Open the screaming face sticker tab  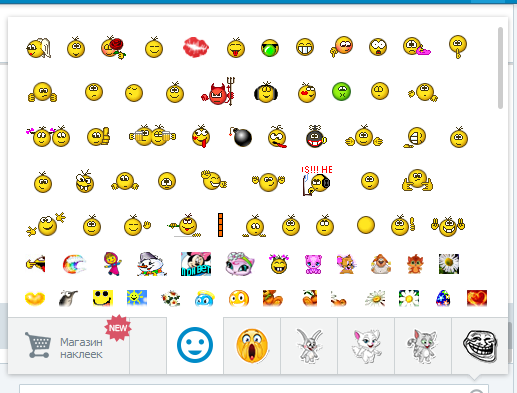click(x=252, y=346)
